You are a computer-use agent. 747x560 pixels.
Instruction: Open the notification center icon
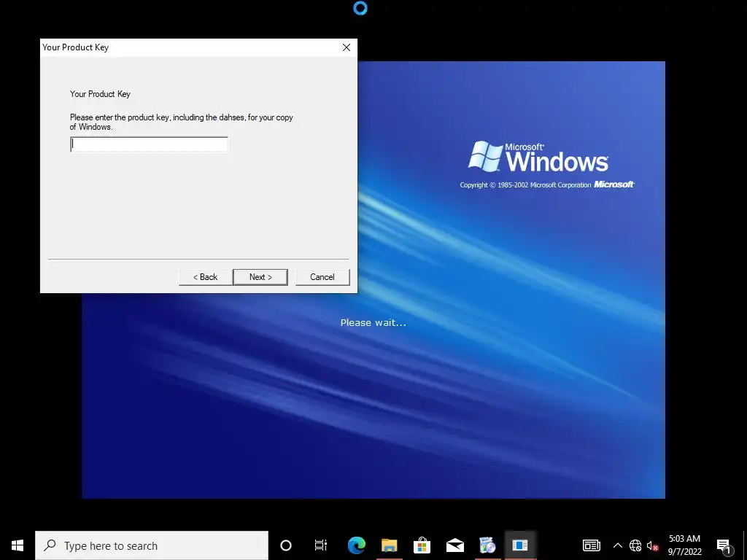coord(724,545)
